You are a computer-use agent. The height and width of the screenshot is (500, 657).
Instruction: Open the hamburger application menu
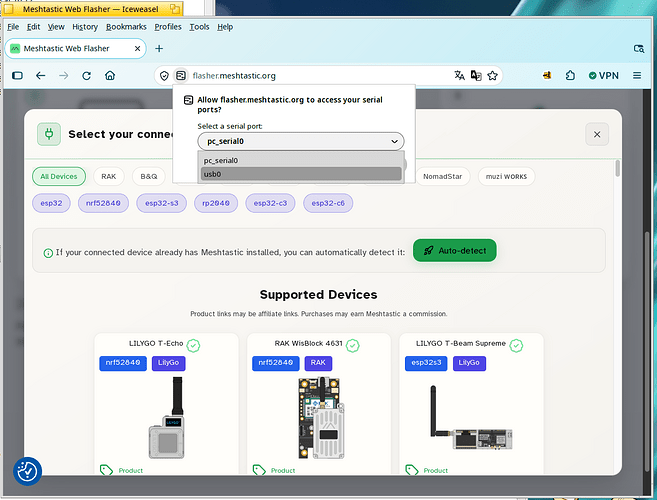click(637, 75)
